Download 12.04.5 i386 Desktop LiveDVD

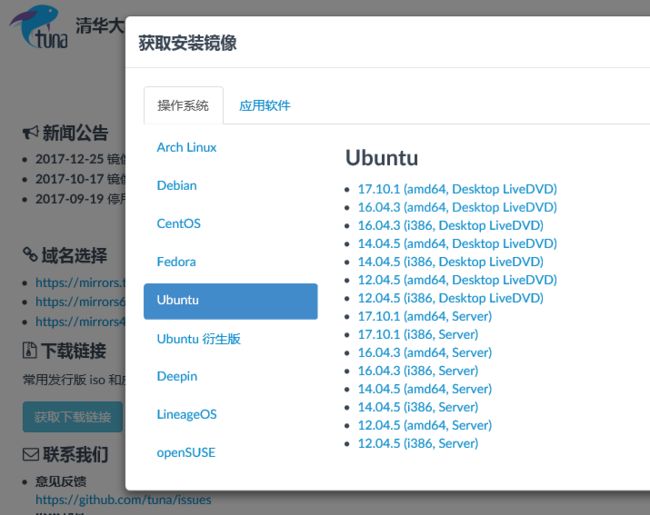451,298
